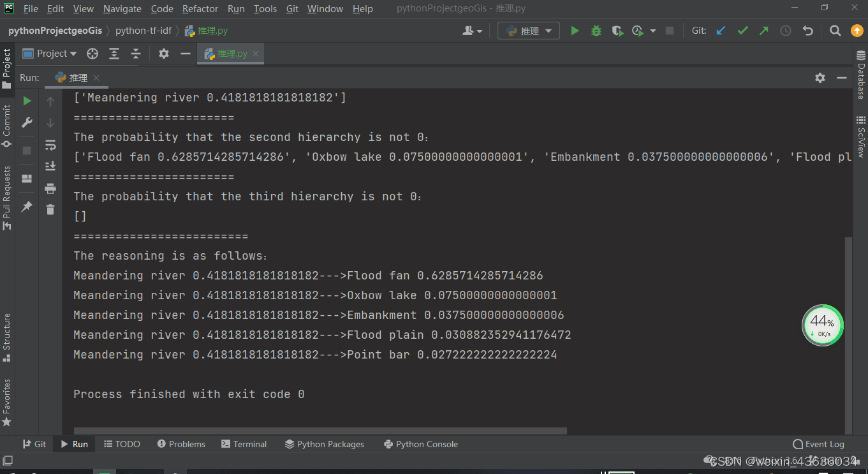Screen dimensions: 868x474
Task: Go up the stack trace arrow
Action: click(x=50, y=101)
